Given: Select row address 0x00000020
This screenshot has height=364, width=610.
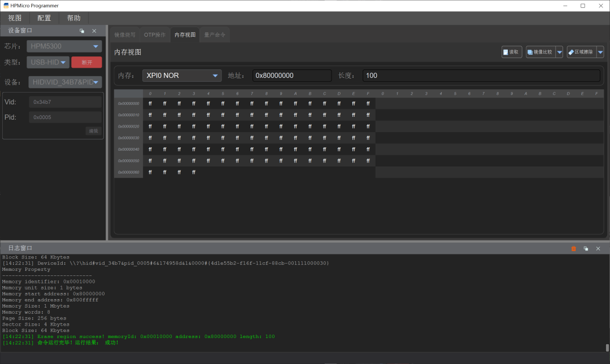Looking at the screenshot, I should pos(129,126).
